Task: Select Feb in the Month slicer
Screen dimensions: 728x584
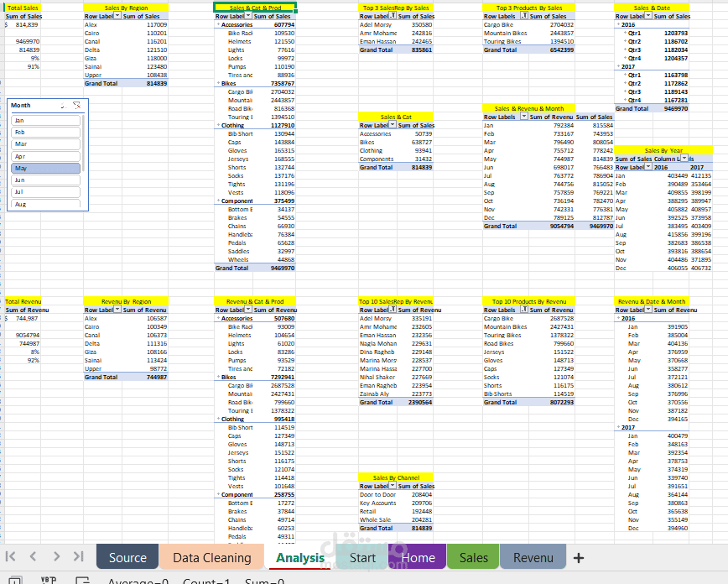Action: [45, 133]
